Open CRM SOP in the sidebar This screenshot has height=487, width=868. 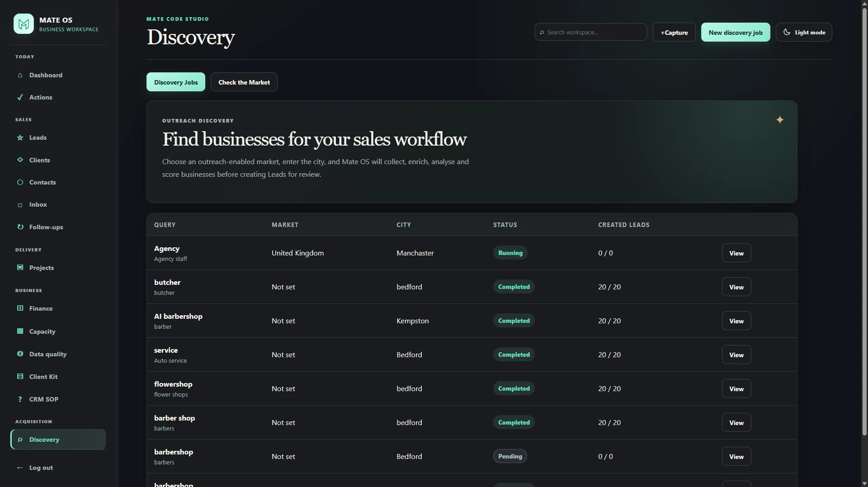click(x=58, y=399)
